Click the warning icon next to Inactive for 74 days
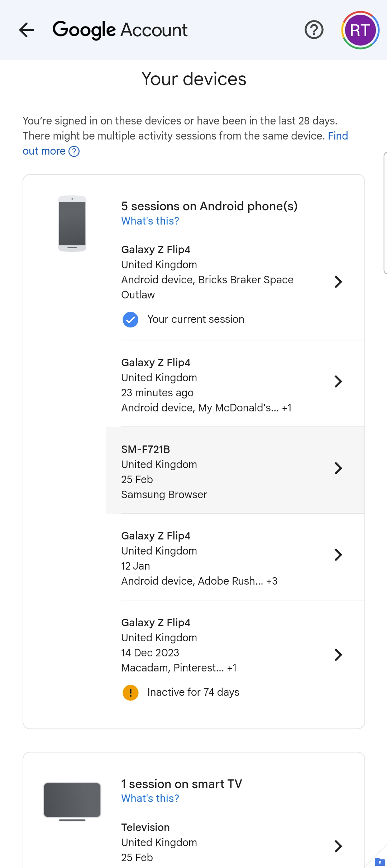Image resolution: width=387 pixels, height=868 pixels. (x=131, y=692)
